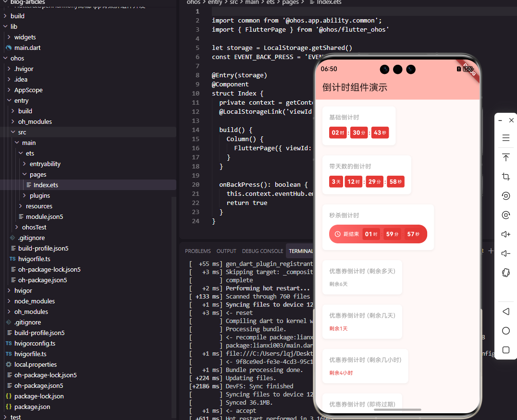Viewport: 517px width, 420px height.
Task: Open oh-package-lock.json5 under the entry folder
Action: [49, 269]
